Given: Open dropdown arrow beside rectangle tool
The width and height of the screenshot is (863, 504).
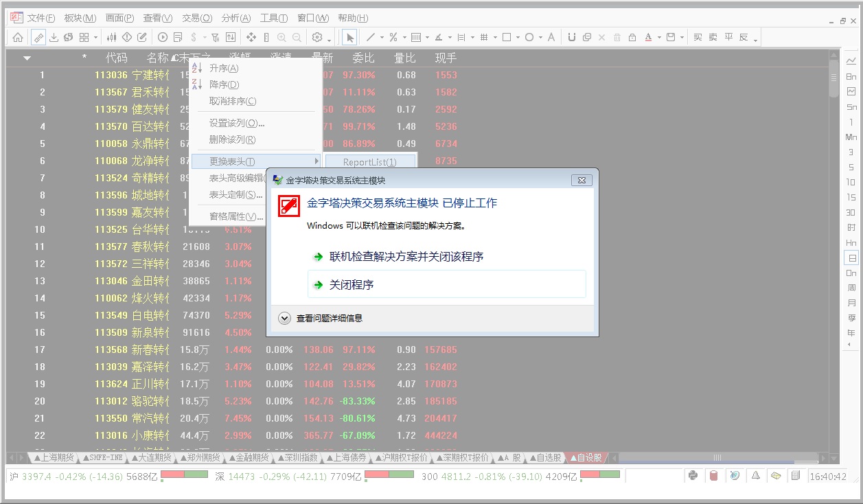Looking at the screenshot, I should coord(518,38).
